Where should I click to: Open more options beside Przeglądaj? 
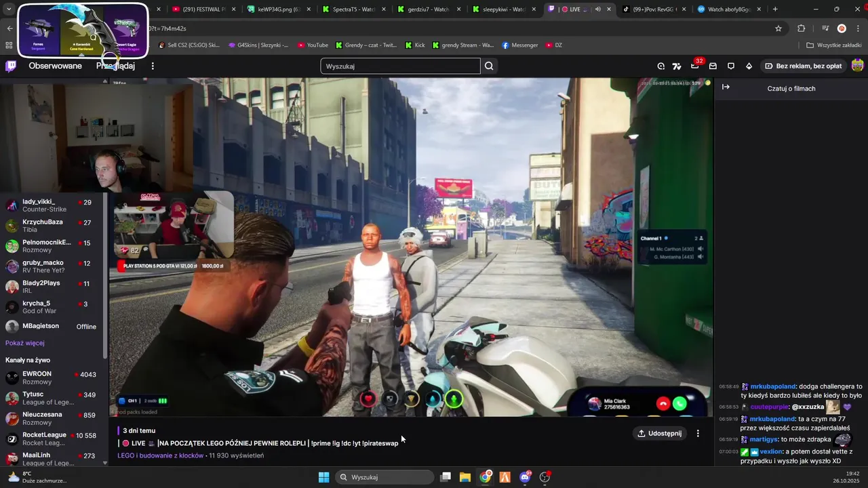click(x=153, y=66)
